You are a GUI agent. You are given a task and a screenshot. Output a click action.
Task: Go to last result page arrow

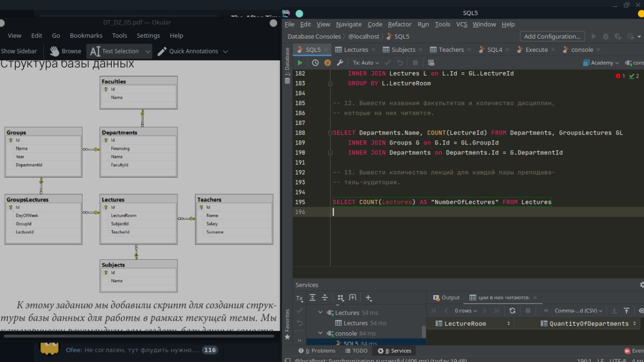tap(497, 311)
